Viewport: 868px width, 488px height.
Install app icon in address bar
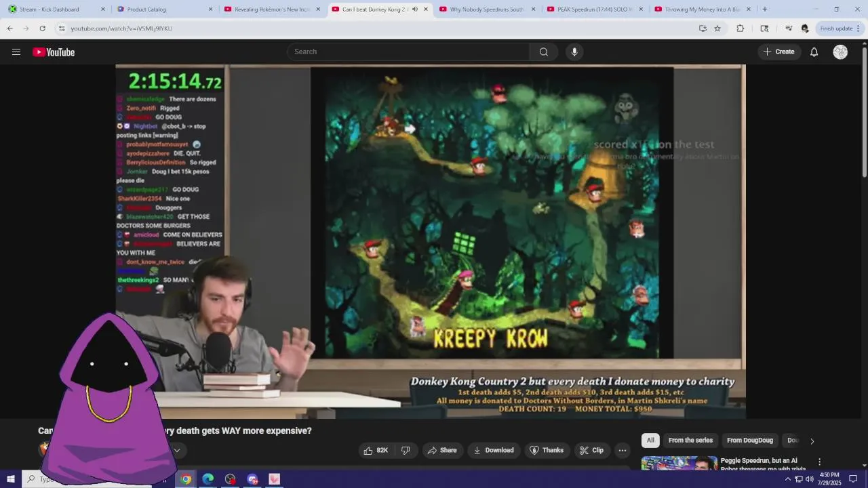(x=703, y=28)
